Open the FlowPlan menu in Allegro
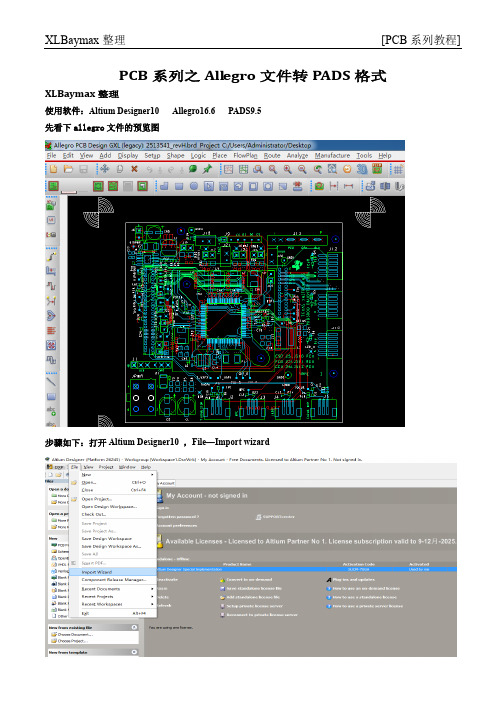This screenshot has height=702, width=496. point(245,155)
